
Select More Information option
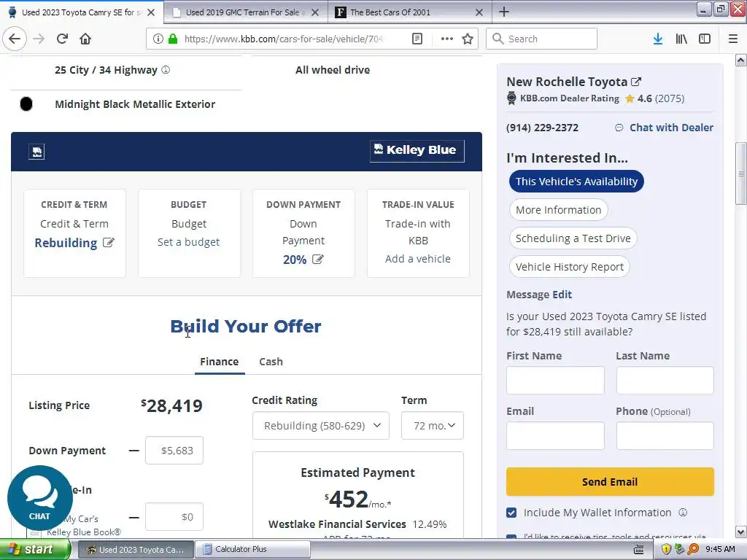(558, 210)
